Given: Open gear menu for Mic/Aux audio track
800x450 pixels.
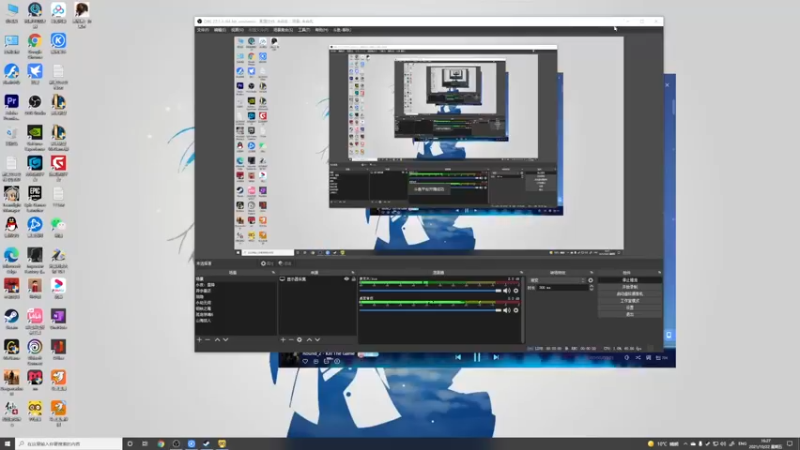Looking at the screenshot, I should [516, 291].
